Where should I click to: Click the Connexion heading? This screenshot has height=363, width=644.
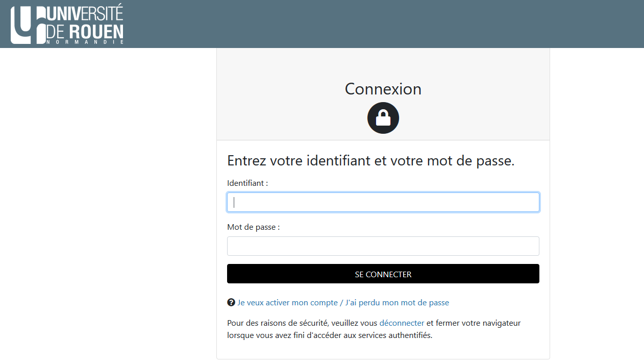[383, 89]
